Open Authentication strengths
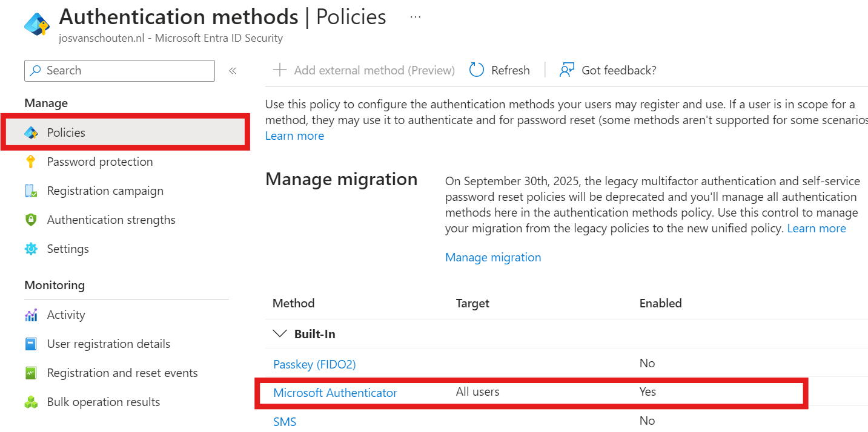Viewport: 868px width, 432px height. click(x=111, y=220)
